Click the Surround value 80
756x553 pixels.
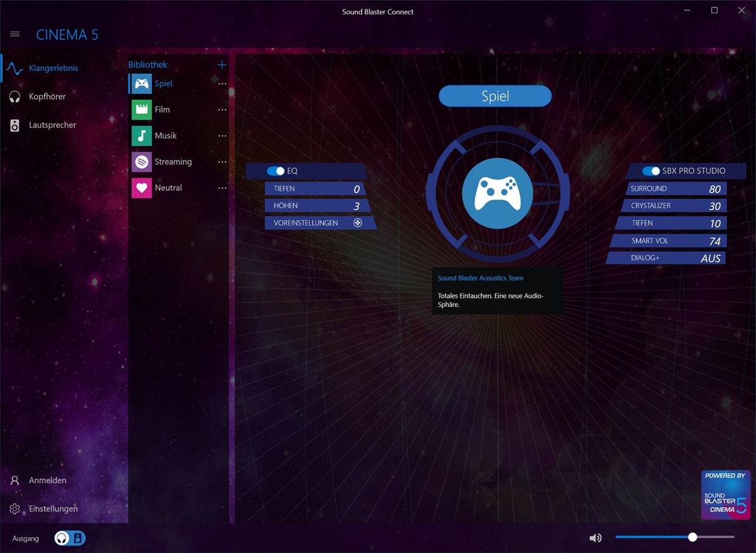tap(714, 189)
